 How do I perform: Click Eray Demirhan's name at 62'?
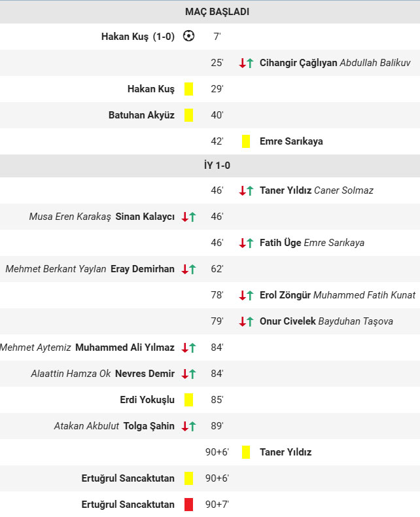tap(143, 269)
